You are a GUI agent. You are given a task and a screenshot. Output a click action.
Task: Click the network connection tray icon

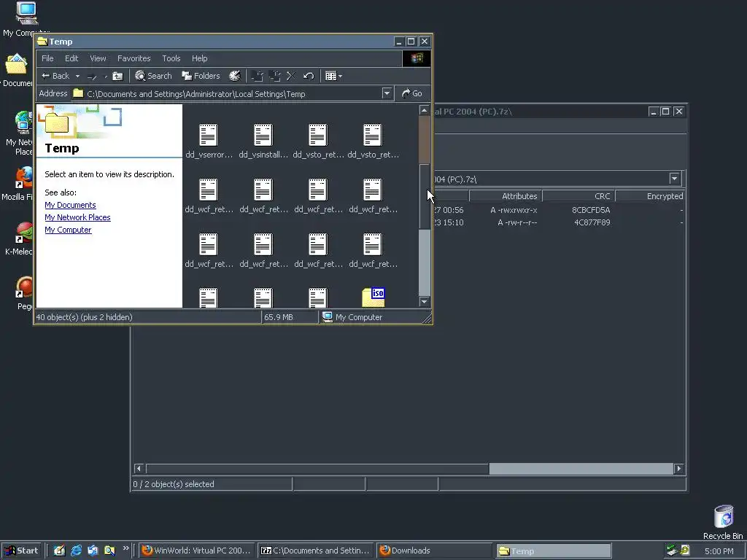[x=672, y=551]
